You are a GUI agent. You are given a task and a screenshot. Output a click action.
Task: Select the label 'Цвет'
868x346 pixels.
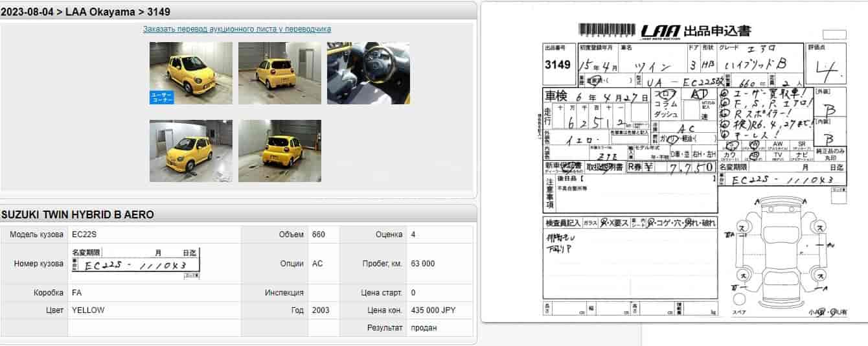(x=54, y=310)
